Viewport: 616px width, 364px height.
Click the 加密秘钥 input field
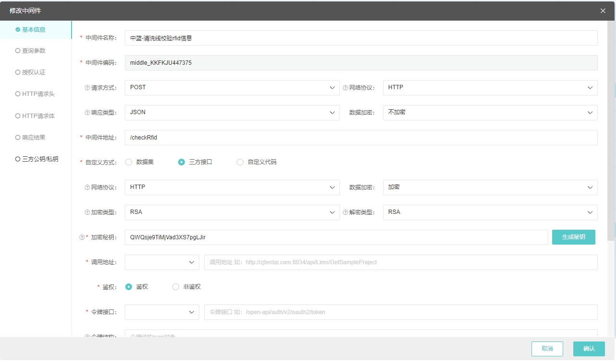[x=337, y=237]
